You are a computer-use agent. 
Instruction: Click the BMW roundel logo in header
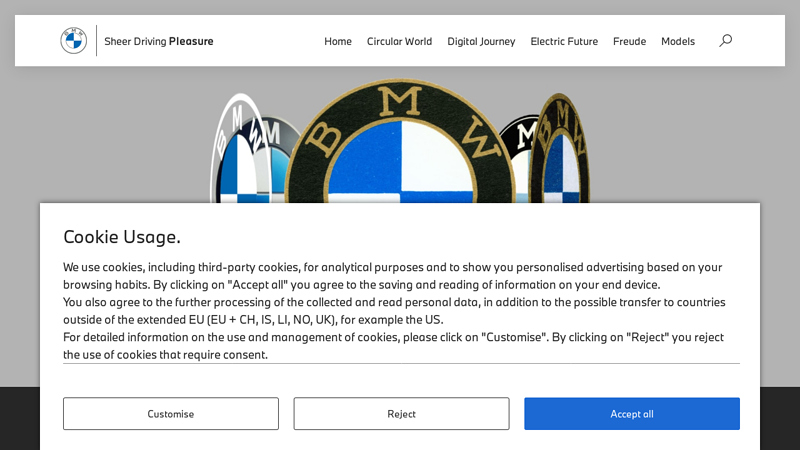coord(73,40)
